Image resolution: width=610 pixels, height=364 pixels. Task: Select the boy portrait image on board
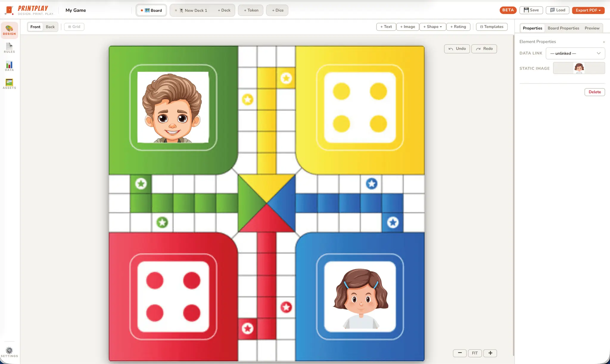(x=173, y=107)
